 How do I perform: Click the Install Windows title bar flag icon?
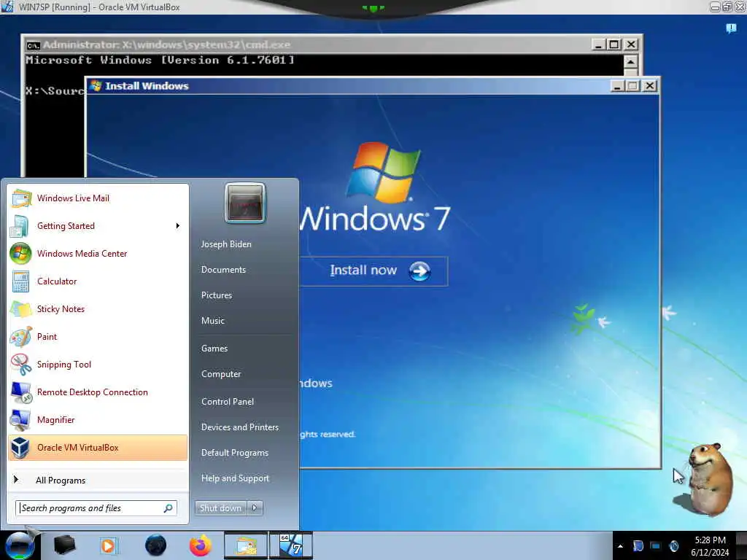pos(96,86)
